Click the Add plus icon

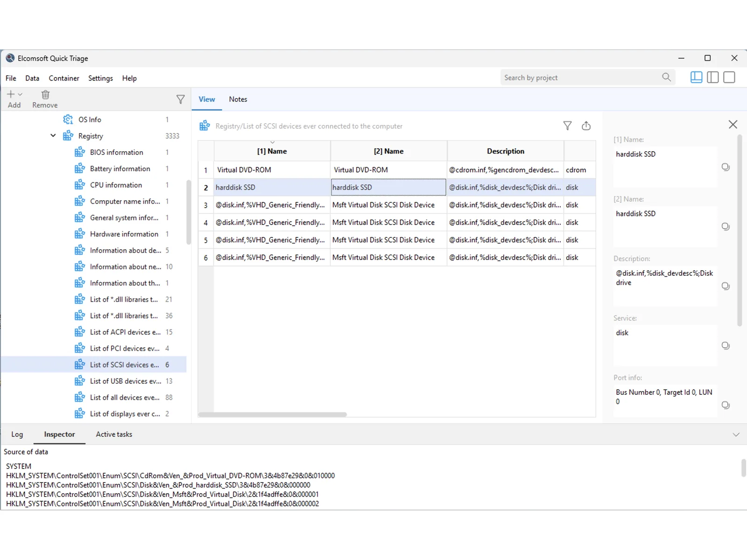11,94
